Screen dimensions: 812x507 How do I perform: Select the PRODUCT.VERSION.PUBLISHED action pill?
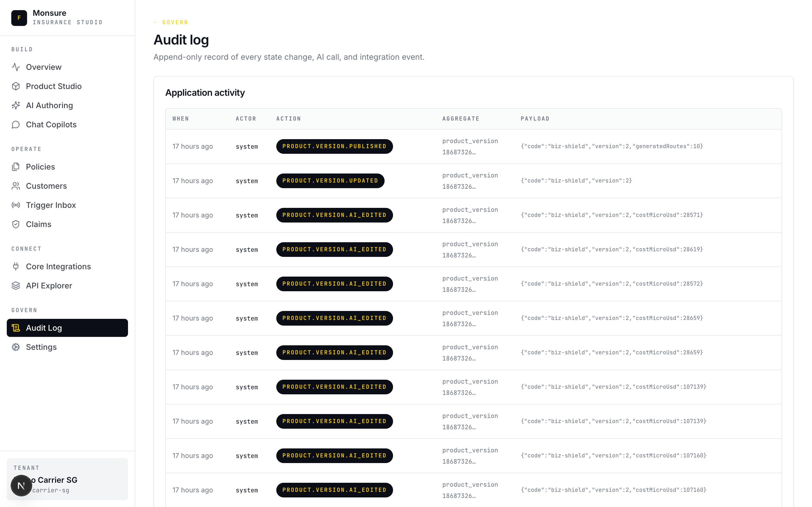point(334,146)
